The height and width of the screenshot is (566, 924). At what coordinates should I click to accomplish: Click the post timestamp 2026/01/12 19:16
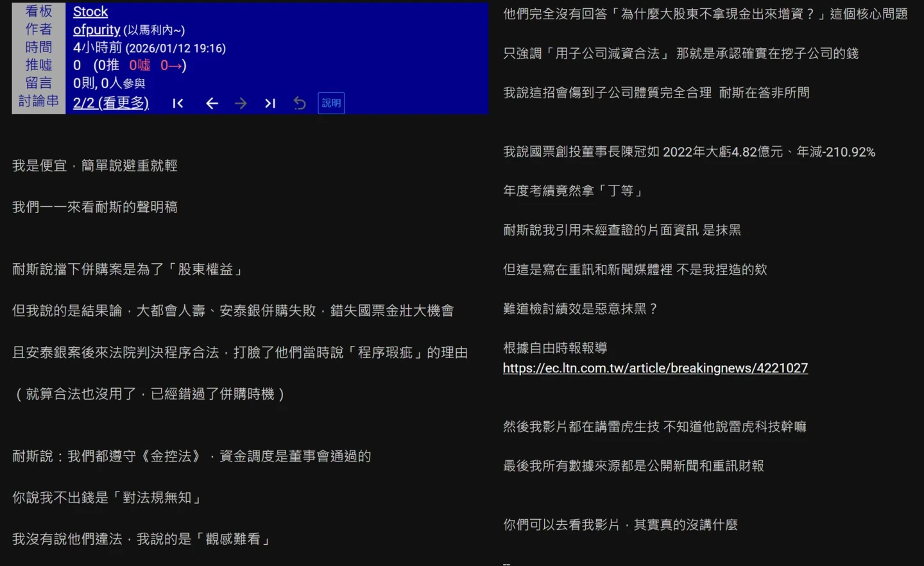click(x=176, y=48)
